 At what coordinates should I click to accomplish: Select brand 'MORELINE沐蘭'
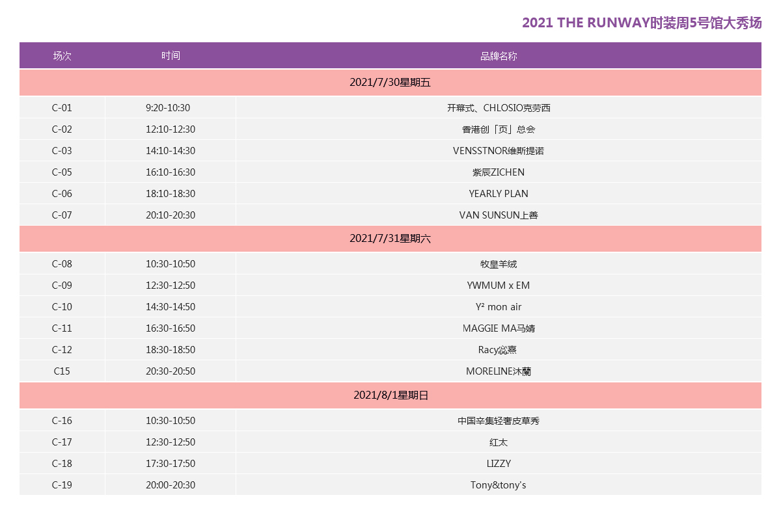click(499, 371)
